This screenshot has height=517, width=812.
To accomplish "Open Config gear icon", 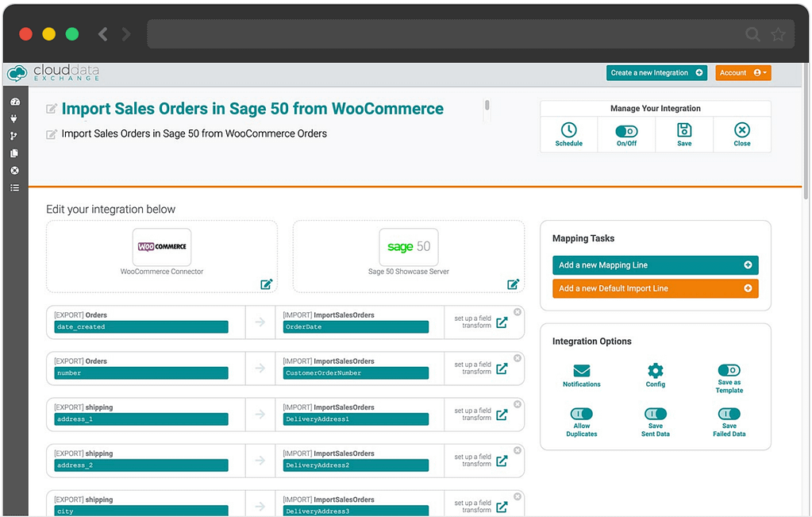I will [x=655, y=370].
